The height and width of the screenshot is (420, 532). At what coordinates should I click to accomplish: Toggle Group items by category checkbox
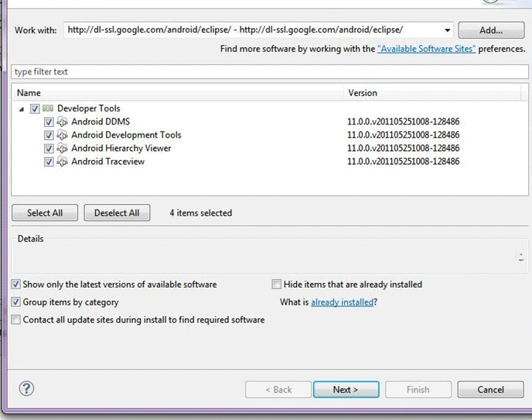click(15, 302)
